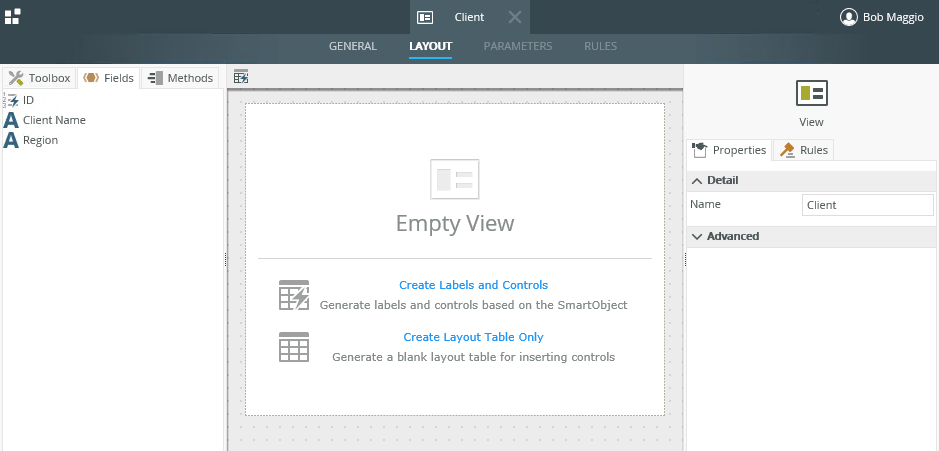Click the Create Labels and Controls table icon

tap(294, 295)
